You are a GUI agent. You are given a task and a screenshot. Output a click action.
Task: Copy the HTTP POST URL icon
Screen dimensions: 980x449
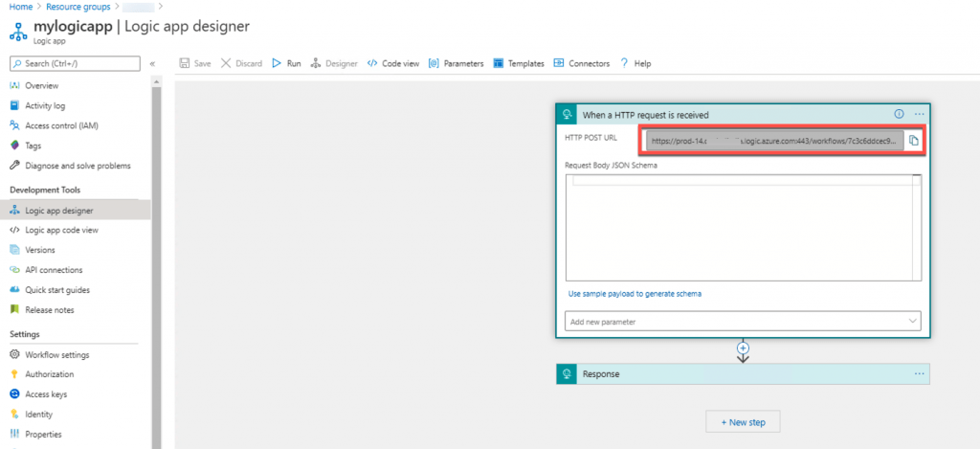tap(914, 141)
